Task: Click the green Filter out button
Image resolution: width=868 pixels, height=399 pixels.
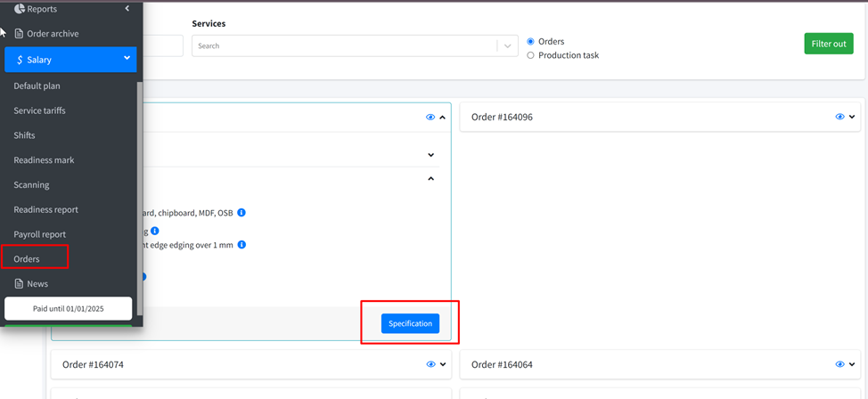Action: [x=828, y=44]
